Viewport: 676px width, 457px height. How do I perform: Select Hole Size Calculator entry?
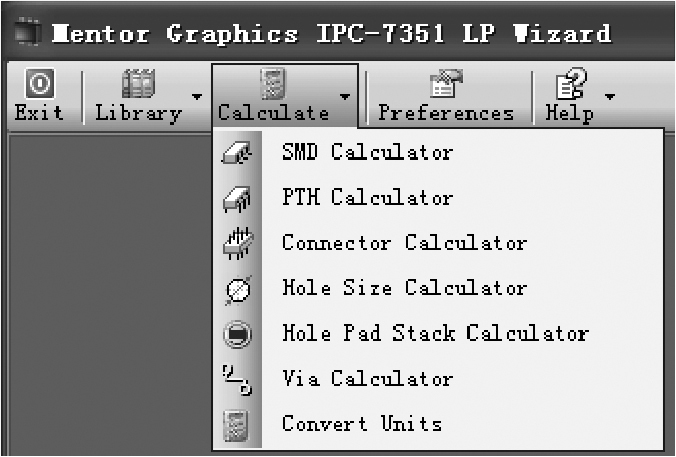pos(403,288)
